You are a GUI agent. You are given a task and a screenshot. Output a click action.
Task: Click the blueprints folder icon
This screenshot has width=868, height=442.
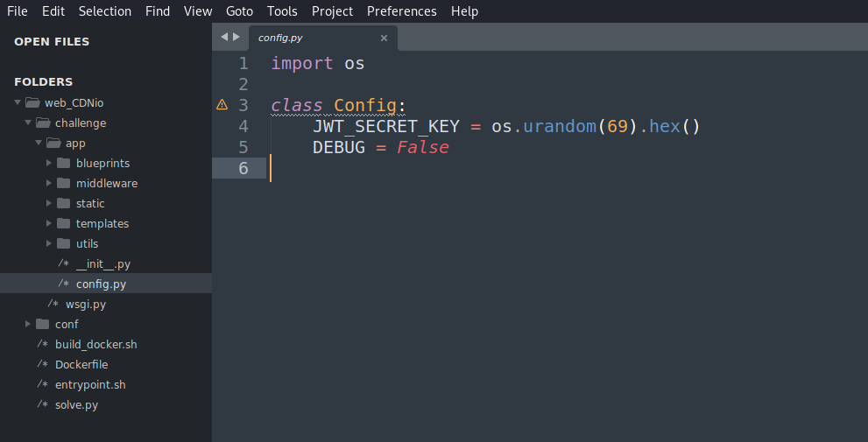point(63,164)
